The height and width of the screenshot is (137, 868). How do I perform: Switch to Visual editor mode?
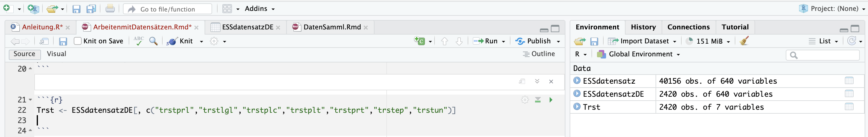56,54
